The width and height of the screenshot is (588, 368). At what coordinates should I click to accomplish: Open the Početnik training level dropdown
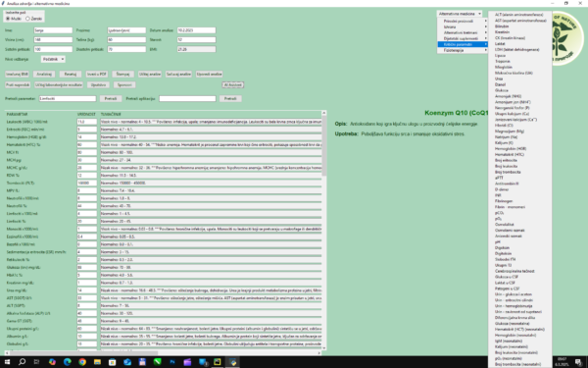53,59
